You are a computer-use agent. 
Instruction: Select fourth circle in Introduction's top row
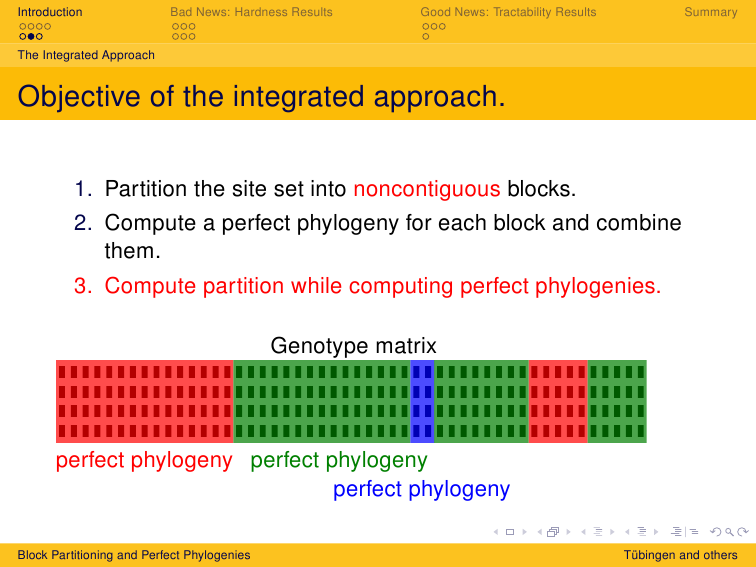point(48,27)
